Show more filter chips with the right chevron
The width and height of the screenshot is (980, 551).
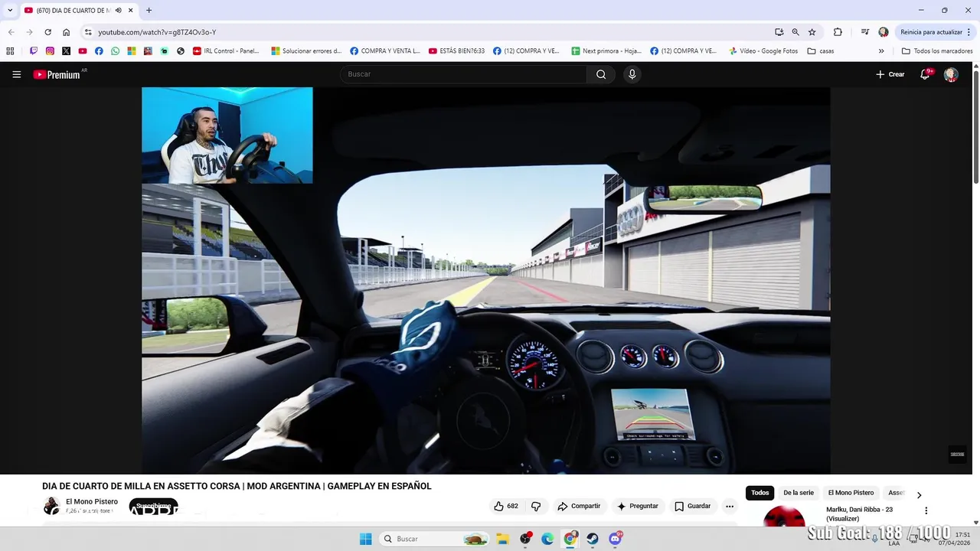click(919, 495)
